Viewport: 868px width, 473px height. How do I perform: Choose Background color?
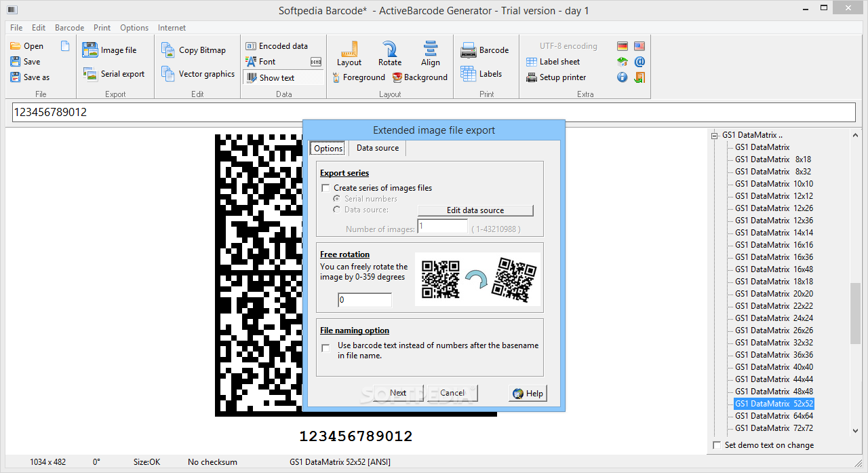coord(420,77)
